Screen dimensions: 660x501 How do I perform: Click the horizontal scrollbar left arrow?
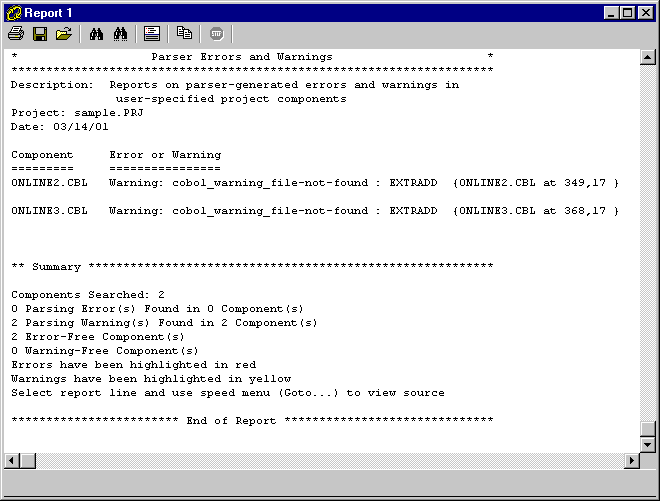pyautogui.click(x=12, y=460)
